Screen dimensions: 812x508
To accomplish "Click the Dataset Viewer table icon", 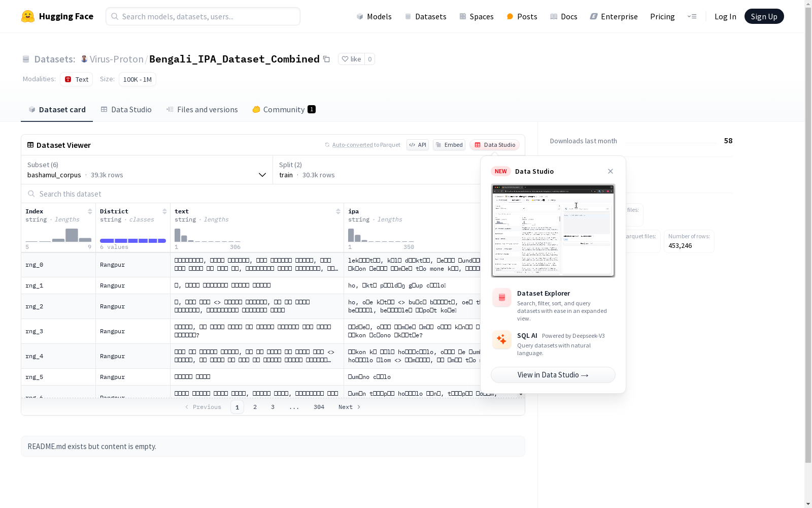I will point(30,145).
